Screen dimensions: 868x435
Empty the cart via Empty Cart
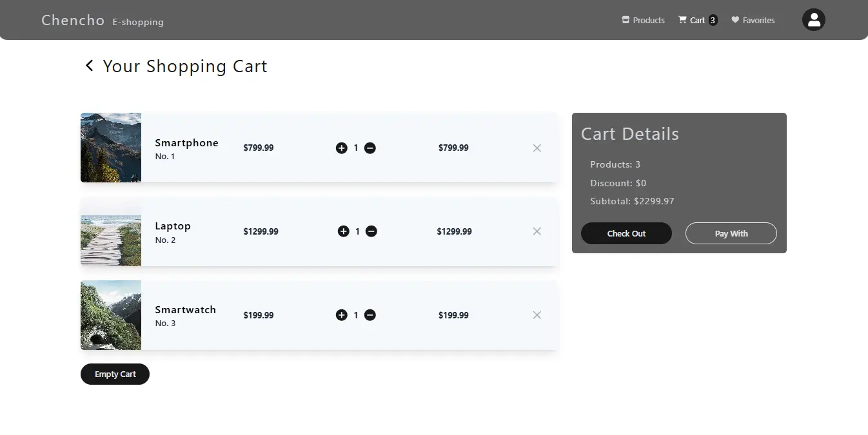[115, 374]
